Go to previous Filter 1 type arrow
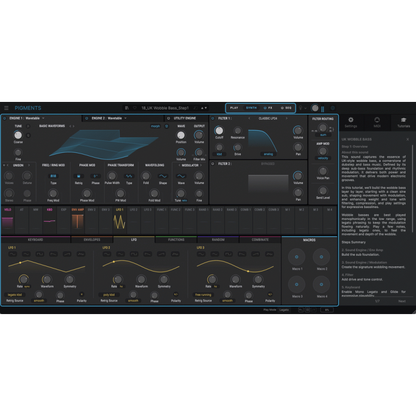 pos(249,118)
